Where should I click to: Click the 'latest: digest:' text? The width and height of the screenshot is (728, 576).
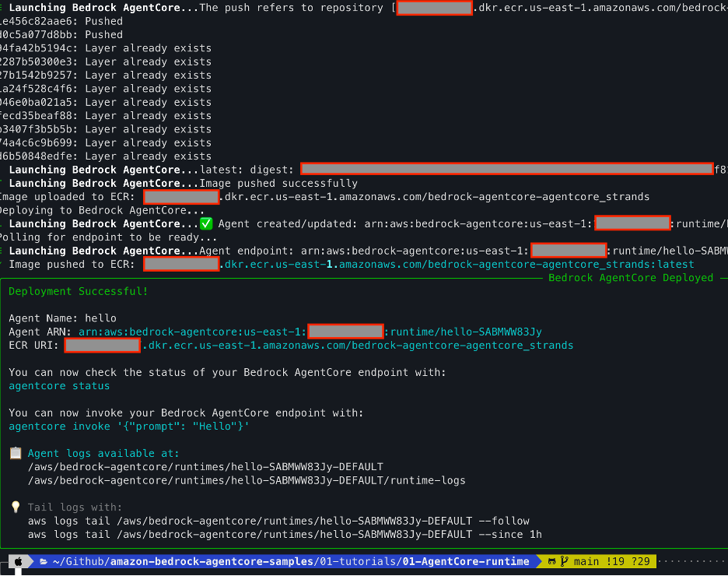click(x=247, y=170)
